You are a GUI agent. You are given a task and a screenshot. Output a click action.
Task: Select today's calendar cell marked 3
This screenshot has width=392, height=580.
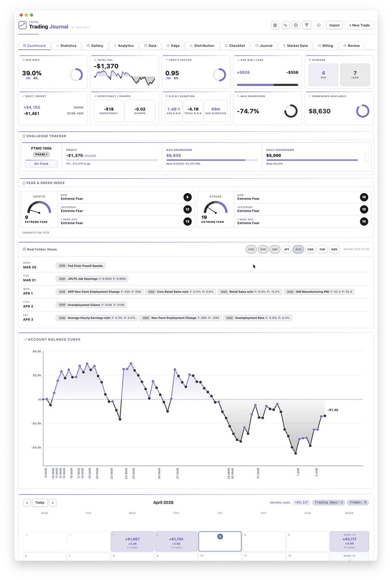220,541
